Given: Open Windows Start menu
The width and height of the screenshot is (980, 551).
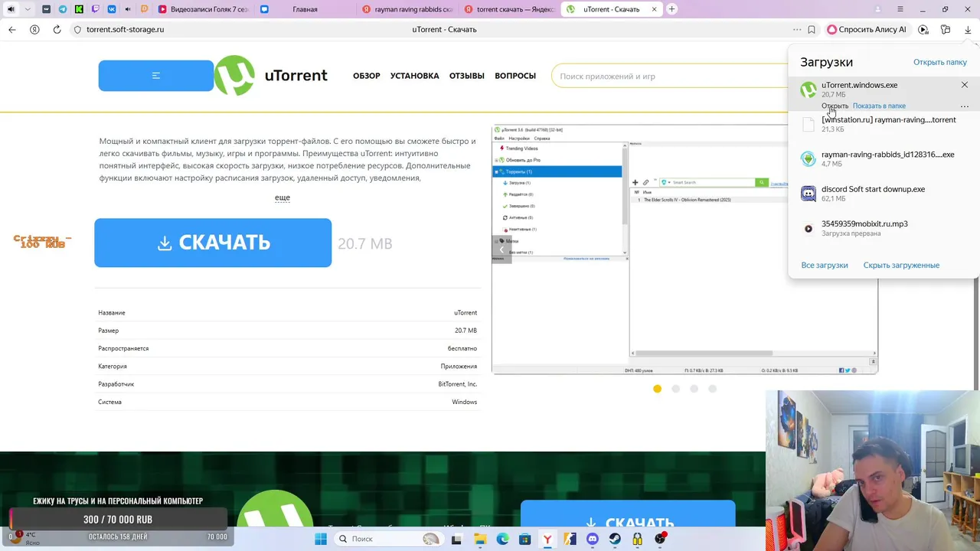Looking at the screenshot, I should coord(321,539).
